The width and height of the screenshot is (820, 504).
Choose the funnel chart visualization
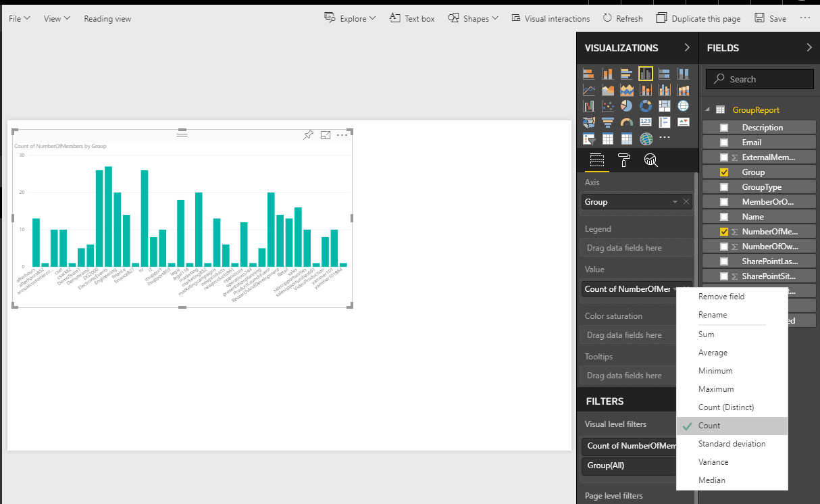point(607,122)
